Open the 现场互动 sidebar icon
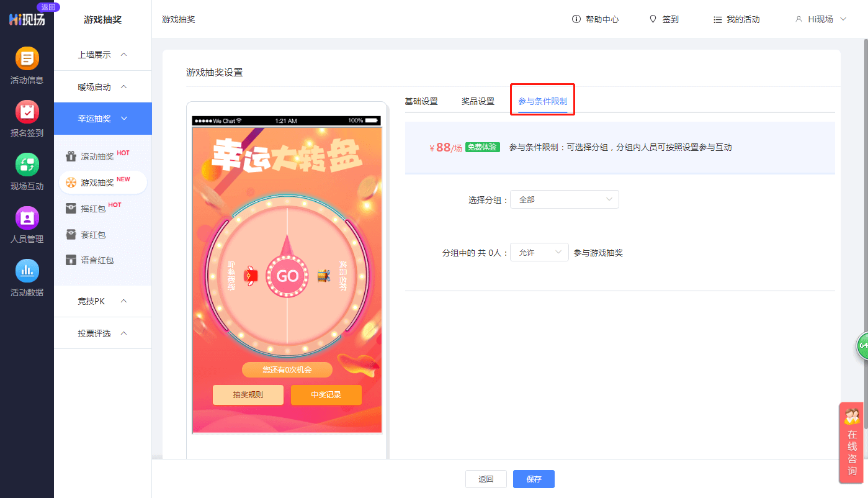This screenshot has height=498, width=868. click(x=27, y=165)
